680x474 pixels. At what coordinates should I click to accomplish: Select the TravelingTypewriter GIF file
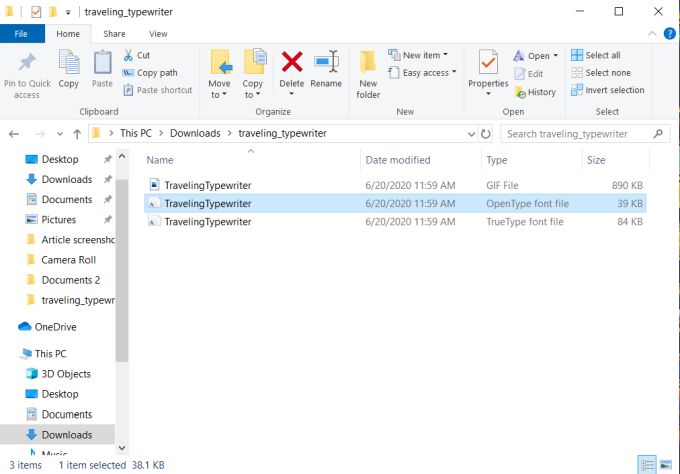(395, 185)
